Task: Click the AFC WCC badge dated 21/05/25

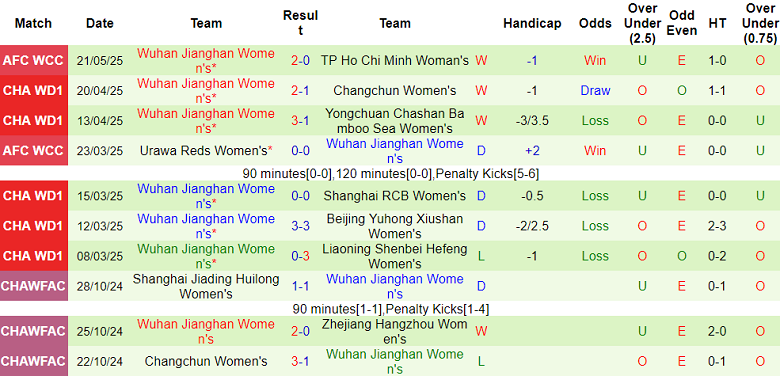Action: point(33,61)
